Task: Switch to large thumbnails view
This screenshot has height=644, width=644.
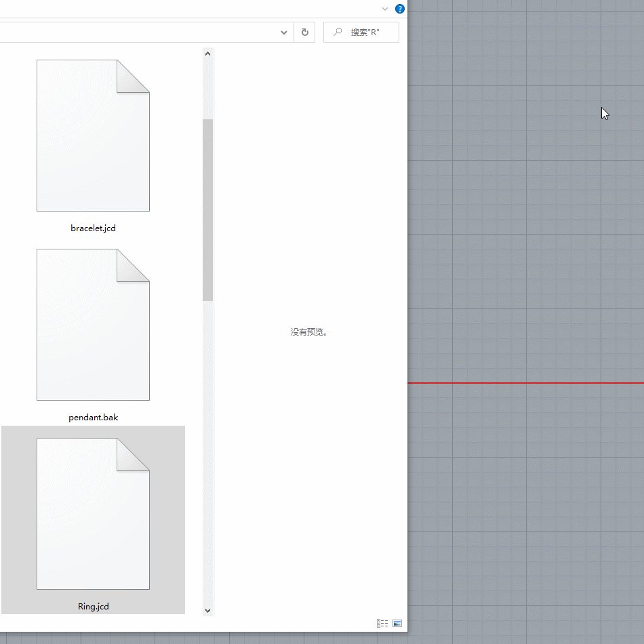Action: point(397,623)
